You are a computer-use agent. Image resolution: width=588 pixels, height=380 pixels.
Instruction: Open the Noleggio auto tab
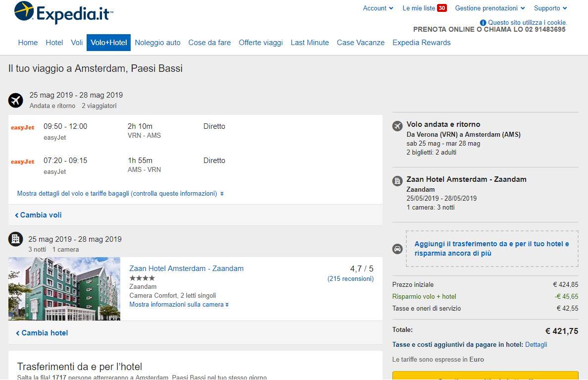pos(157,43)
